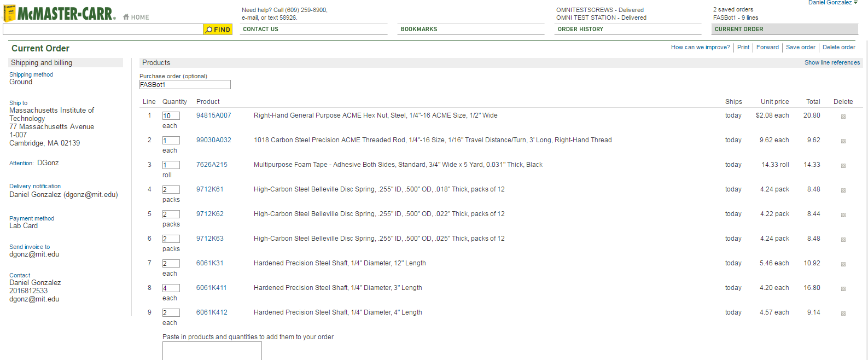Delete the 6061K412 steel shaft line
The height and width of the screenshot is (360, 868).
tap(843, 313)
